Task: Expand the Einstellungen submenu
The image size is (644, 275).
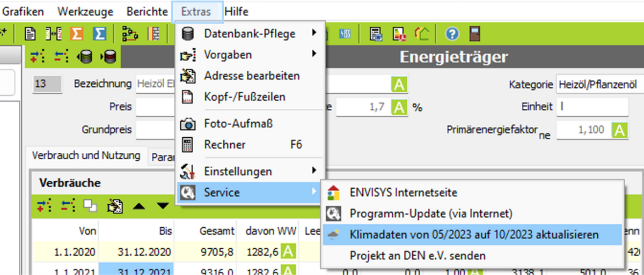Action: 250,172
